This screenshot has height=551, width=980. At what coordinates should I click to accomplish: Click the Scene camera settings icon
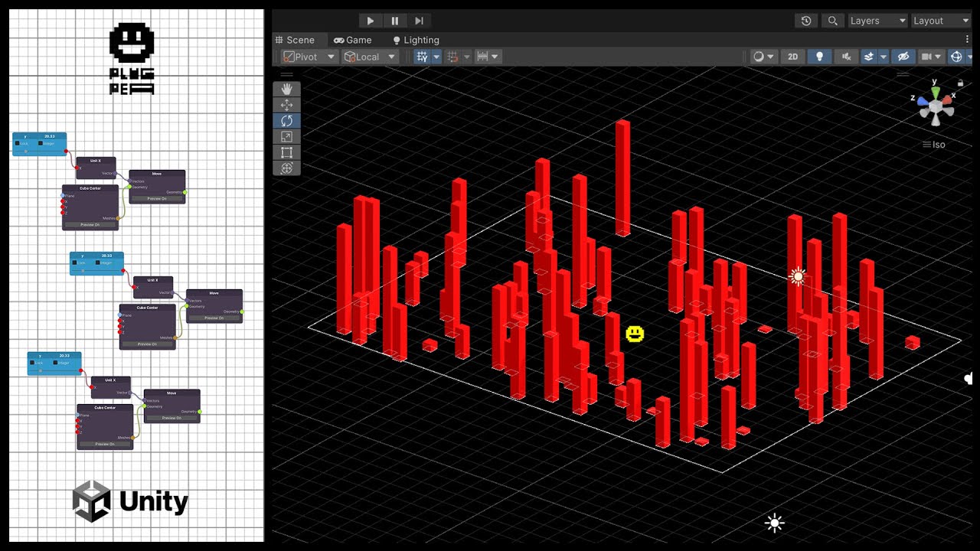[x=927, y=57]
